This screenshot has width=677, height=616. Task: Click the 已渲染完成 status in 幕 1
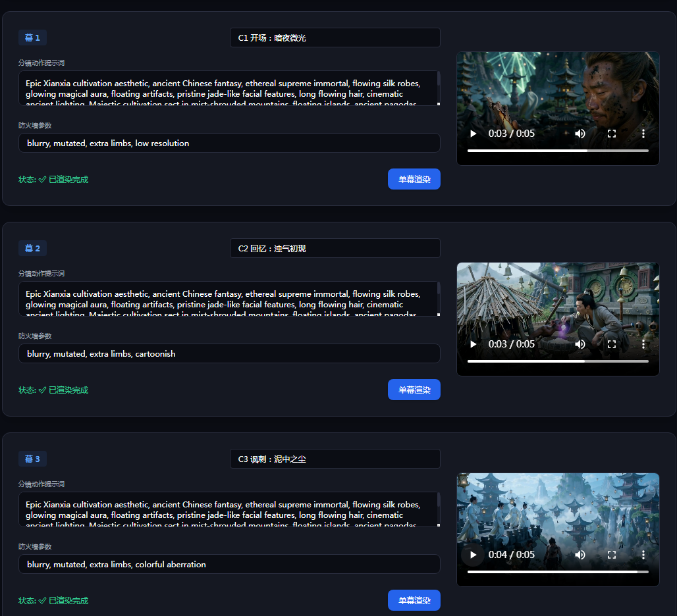pyautogui.click(x=53, y=179)
